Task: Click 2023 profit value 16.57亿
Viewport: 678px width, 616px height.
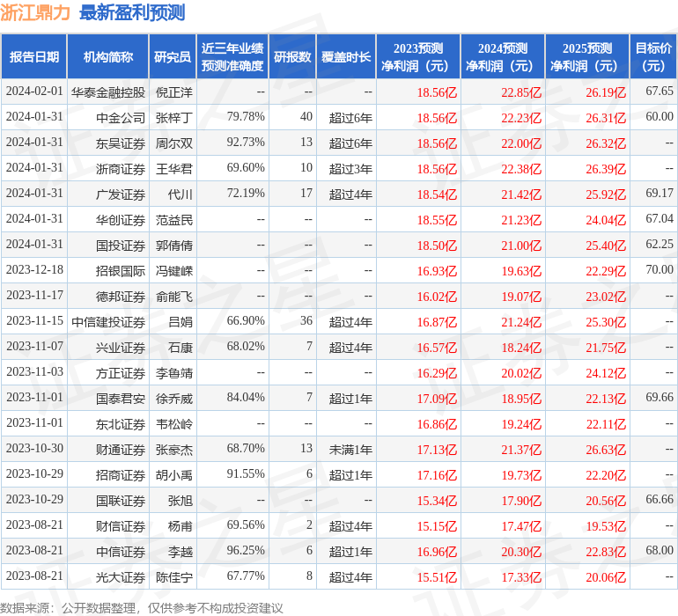Action: [x=437, y=348]
